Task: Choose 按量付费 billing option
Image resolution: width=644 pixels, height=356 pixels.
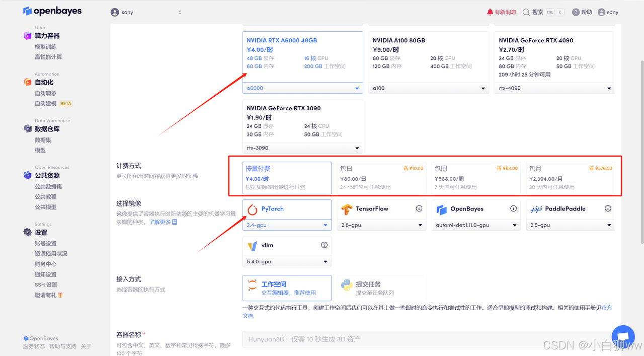Action: [287, 178]
